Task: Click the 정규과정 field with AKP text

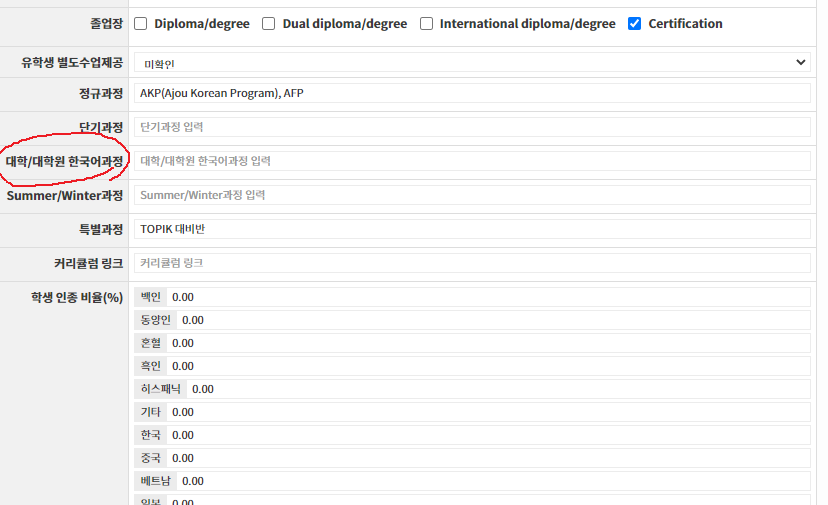Action: point(471,94)
